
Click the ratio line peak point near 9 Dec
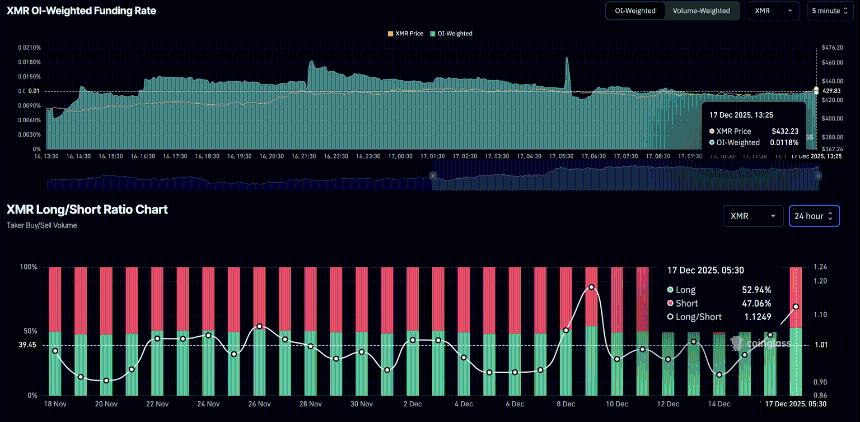[x=591, y=287]
